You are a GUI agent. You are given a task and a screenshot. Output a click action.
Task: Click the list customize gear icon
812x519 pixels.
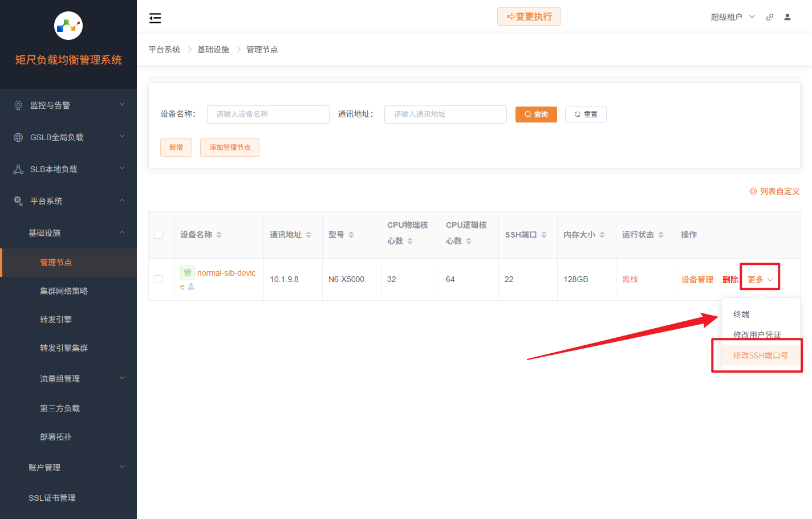tap(753, 191)
